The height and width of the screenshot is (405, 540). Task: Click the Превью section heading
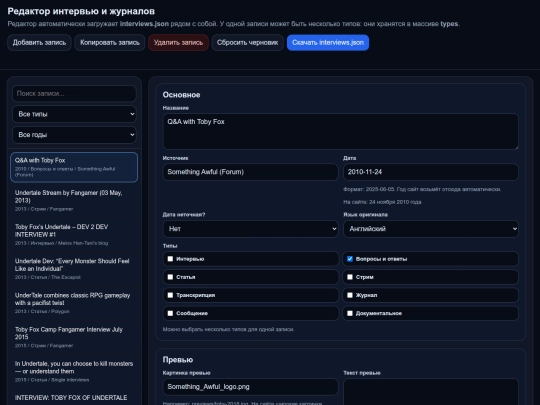click(x=178, y=360)
